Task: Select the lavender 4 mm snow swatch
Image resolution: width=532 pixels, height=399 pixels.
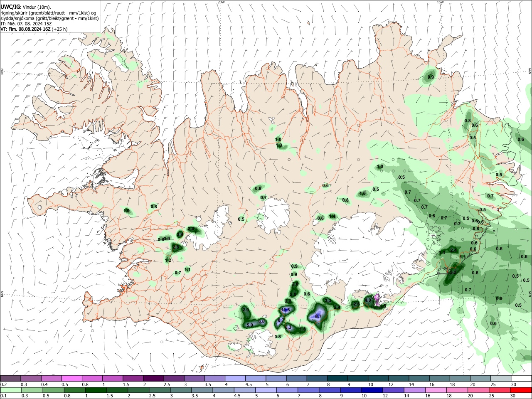Action: (235, 379)
